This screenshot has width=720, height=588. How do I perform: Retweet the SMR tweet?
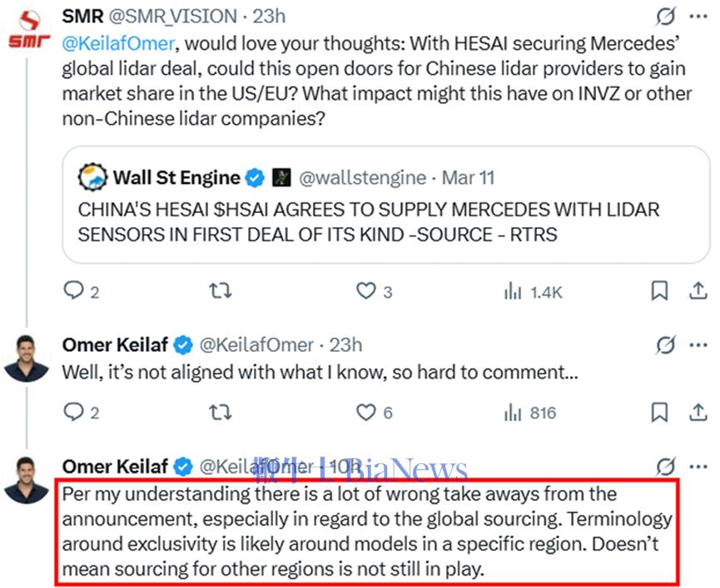click(221, 291)
